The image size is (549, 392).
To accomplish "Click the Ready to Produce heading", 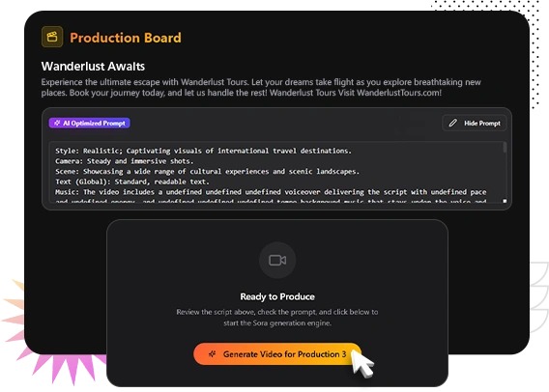I will coord(277,296).
